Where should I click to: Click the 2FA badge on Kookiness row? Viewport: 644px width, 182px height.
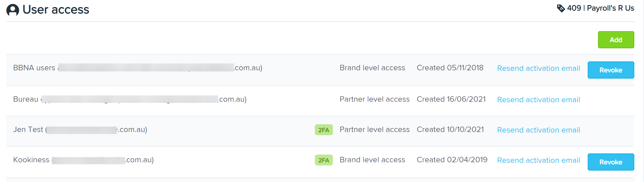[324, 160]
